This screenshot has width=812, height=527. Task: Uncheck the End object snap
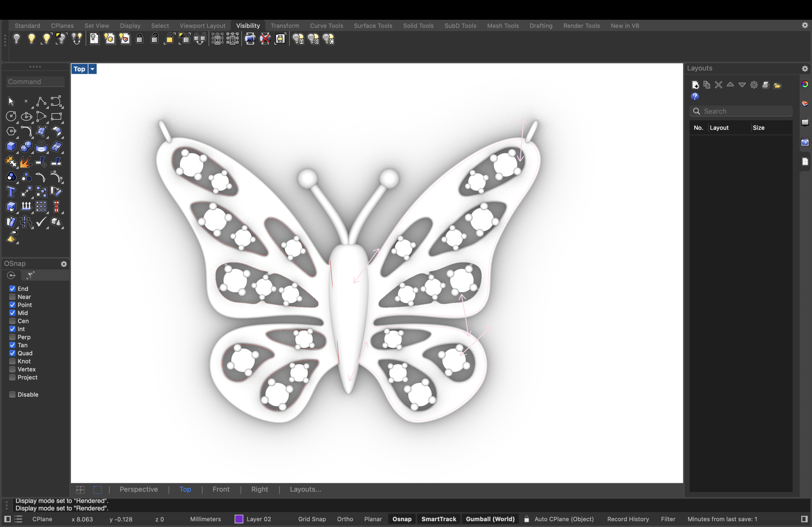coord(12,289)
